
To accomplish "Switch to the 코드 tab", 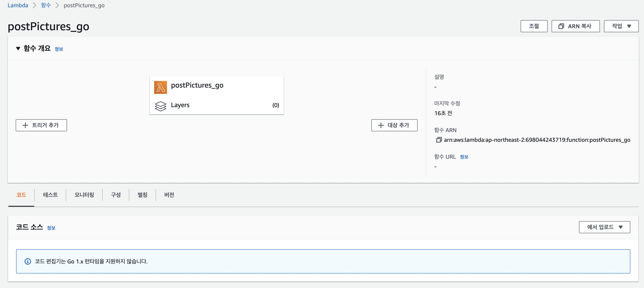I will (21, 195).
